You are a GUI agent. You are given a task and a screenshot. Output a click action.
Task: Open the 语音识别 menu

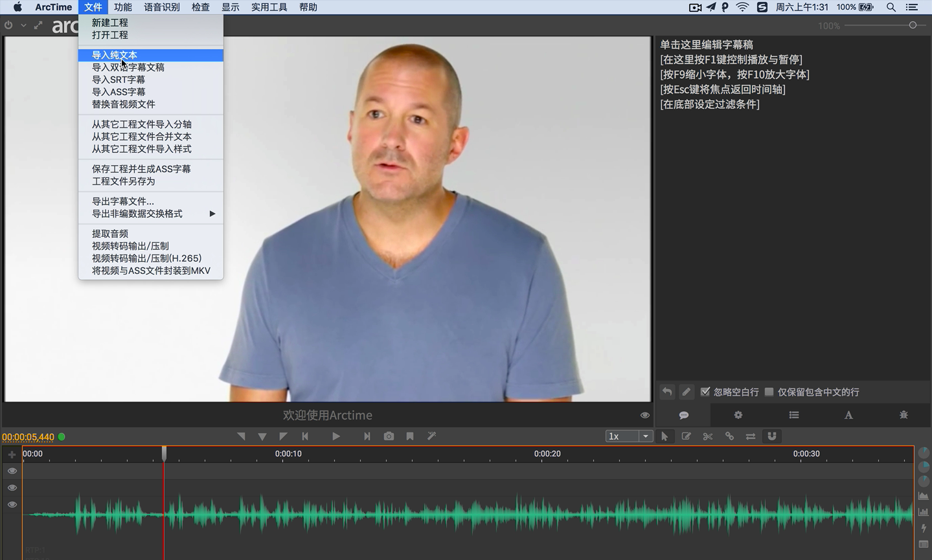(162, 7)
